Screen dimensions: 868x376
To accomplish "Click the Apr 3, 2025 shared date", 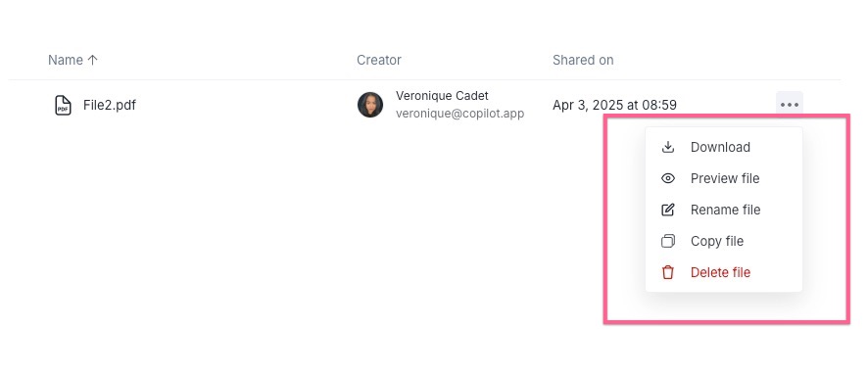I will click(614, 105).
